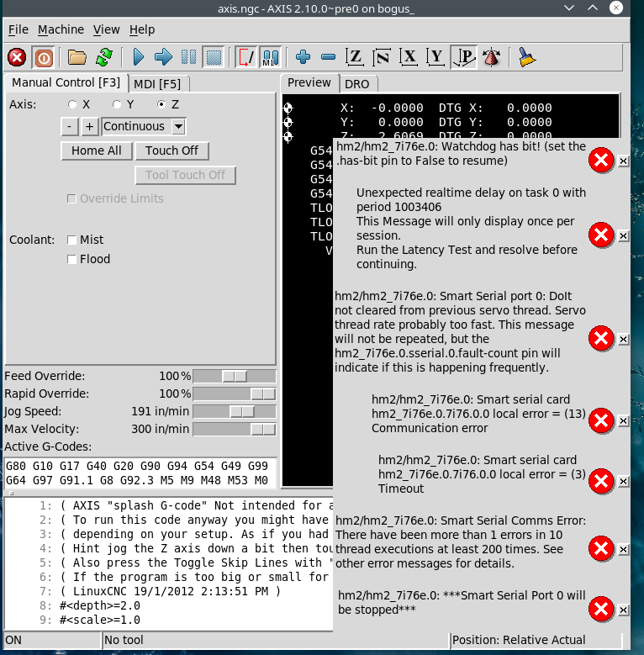
Task: Clear the live plot with broom
Action: pos(526,57)
